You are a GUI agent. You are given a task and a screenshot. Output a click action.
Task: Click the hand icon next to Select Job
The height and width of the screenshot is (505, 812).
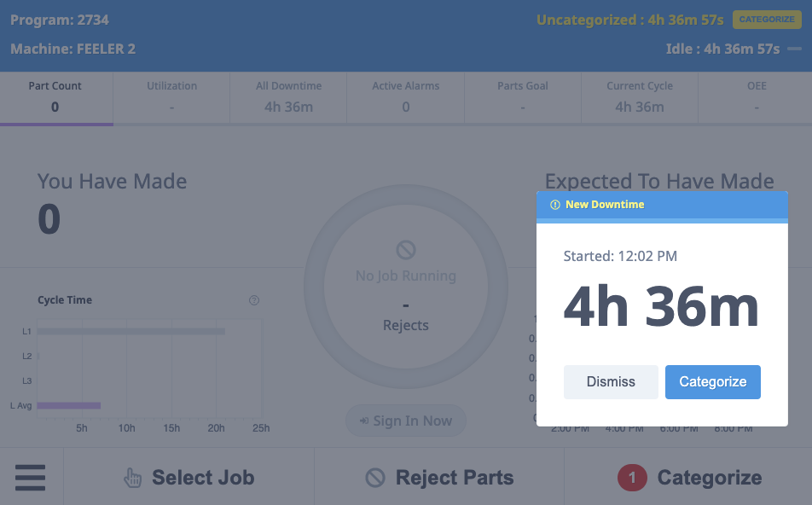[x=132, y=478]
